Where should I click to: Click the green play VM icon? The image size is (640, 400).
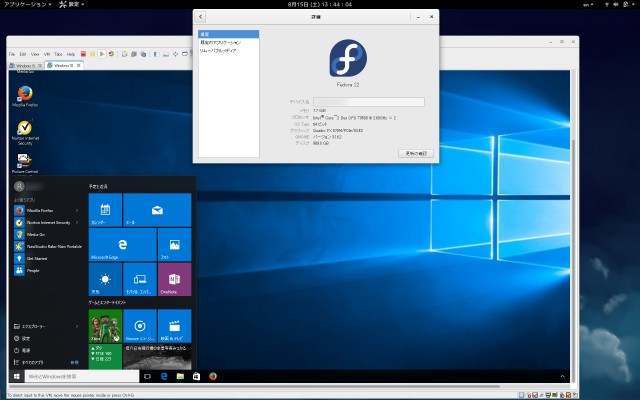coord(102,54)
